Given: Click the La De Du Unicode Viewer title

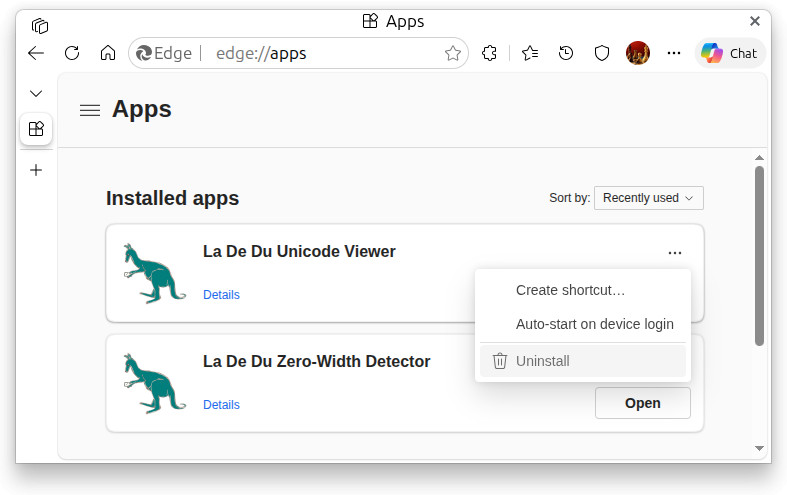Looking at the screenshot, I should tap(299, 252).
